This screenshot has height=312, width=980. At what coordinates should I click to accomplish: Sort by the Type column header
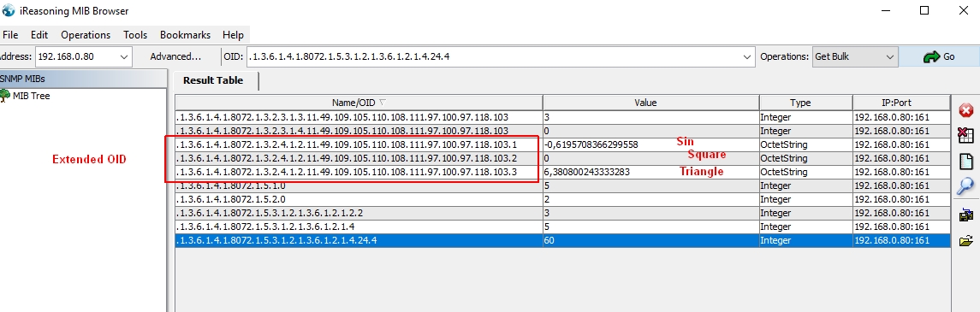tap(805, 103)
